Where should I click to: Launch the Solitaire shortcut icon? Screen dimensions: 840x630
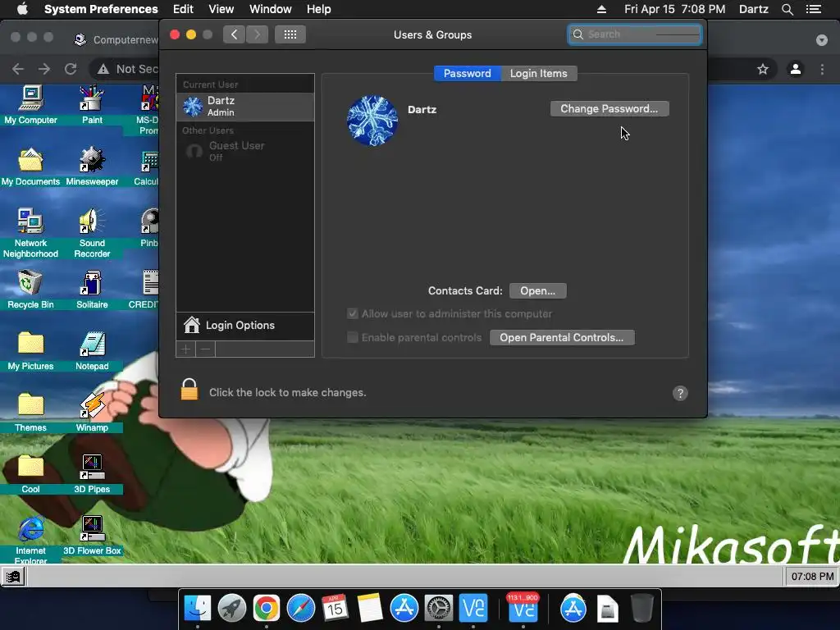pos(92,290)
